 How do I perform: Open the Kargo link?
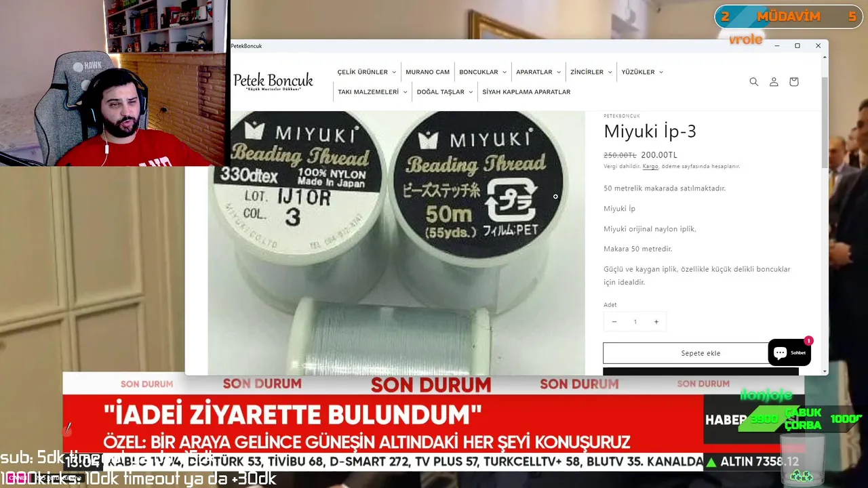click(650, 166)
